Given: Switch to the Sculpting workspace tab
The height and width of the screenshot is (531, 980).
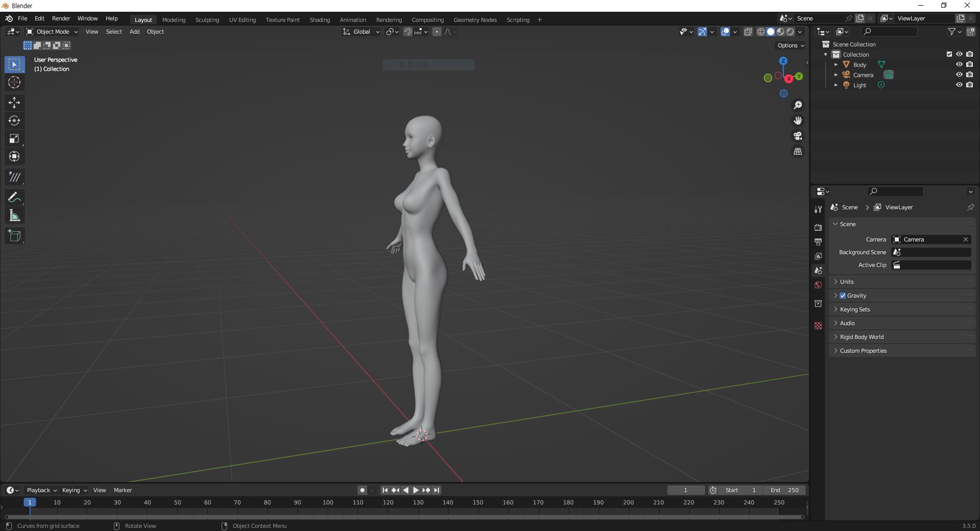Looking at the screenshot, I should (207, 20).
